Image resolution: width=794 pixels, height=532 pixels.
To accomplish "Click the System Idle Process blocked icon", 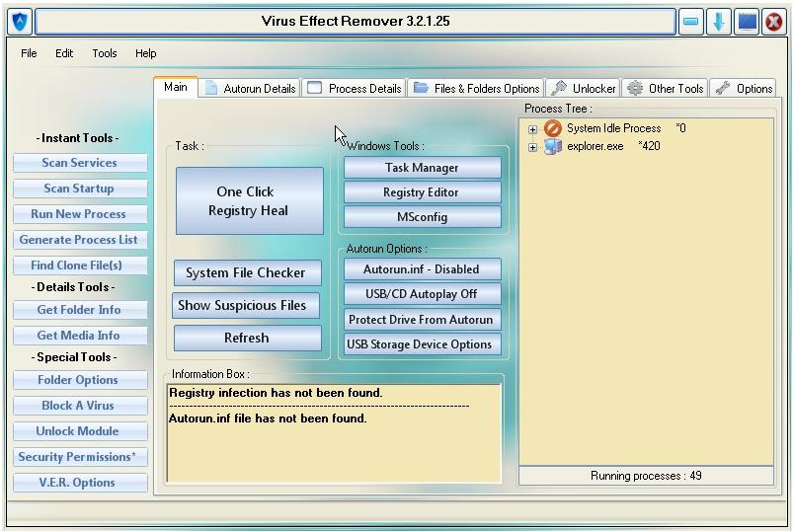I will [552, 128].
